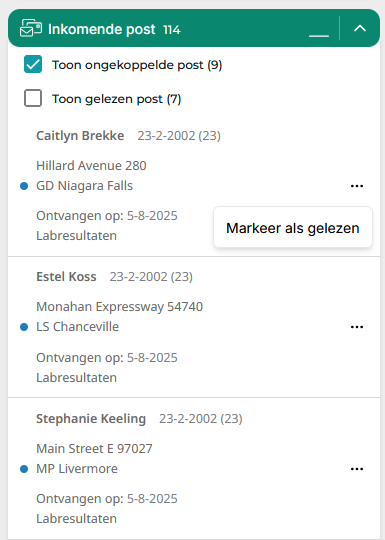Click the Inkomende post mail icon
The height and width of the screenshot is (540, 385).
[31, 28]
